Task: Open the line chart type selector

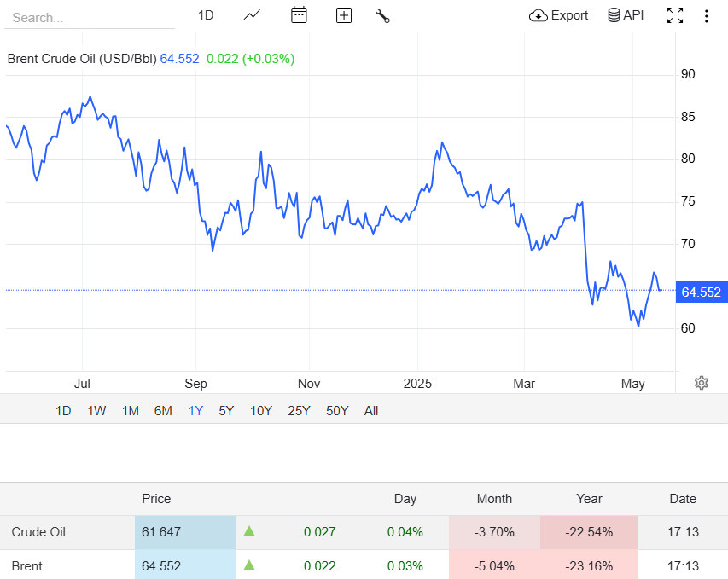Action: point(252,15)
